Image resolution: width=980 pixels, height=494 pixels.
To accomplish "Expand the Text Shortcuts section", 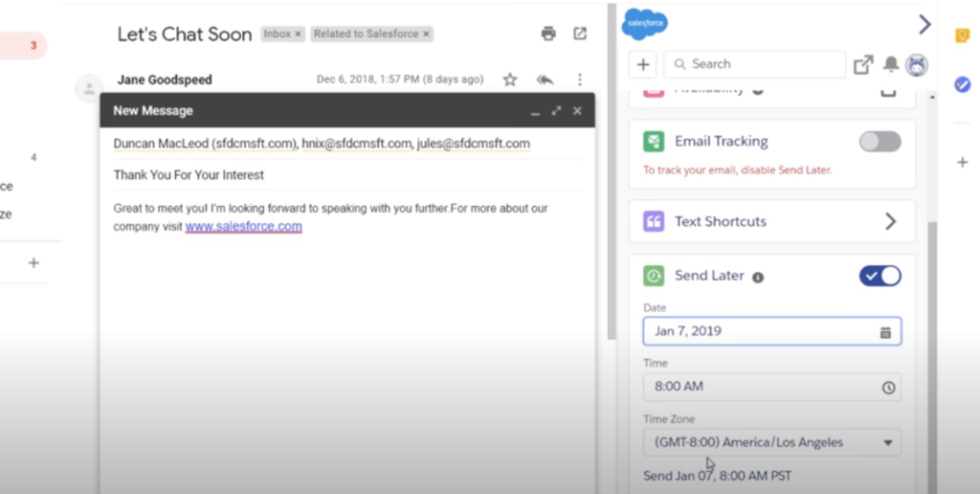I will [890, 221].
